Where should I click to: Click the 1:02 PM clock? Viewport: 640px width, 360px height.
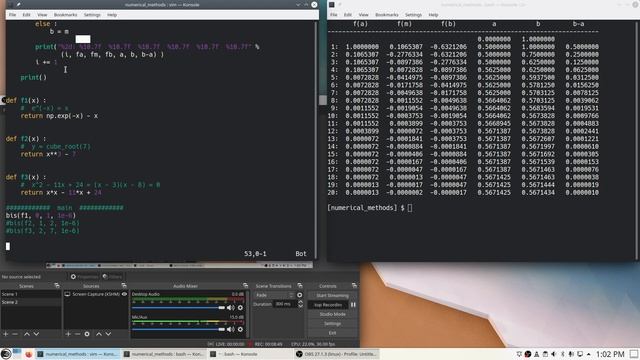pos(610,354)
